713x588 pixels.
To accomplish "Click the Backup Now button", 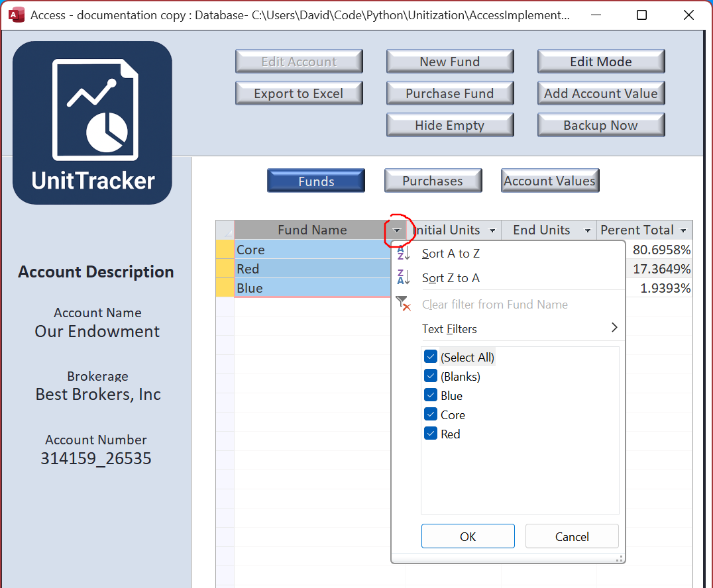I will tap(601, 125).
